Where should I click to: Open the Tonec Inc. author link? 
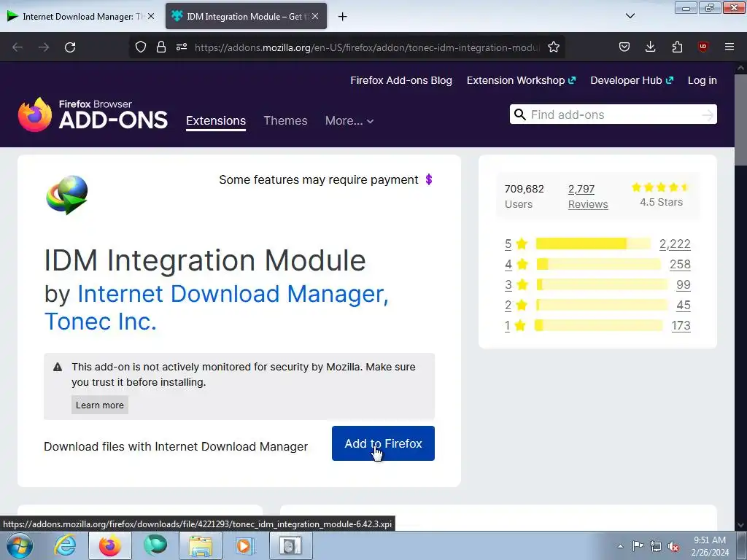coord(101,322)
